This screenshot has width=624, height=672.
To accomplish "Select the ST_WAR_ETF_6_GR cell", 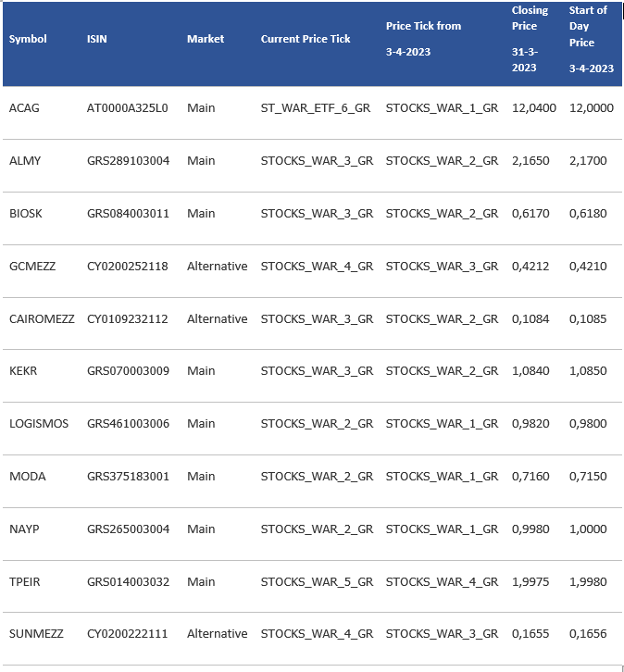I will click(x=316, y=108).
